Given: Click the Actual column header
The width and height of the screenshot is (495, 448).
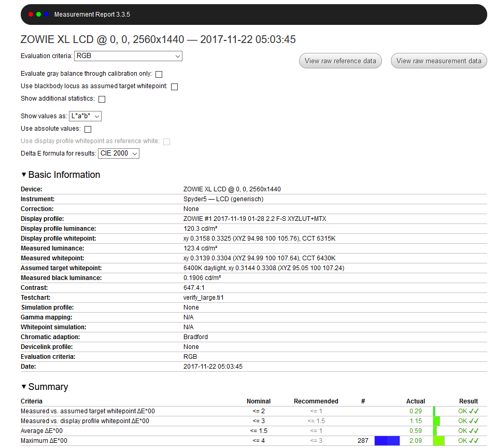Looking at the screenshot, I should click(x=416, y=401).
